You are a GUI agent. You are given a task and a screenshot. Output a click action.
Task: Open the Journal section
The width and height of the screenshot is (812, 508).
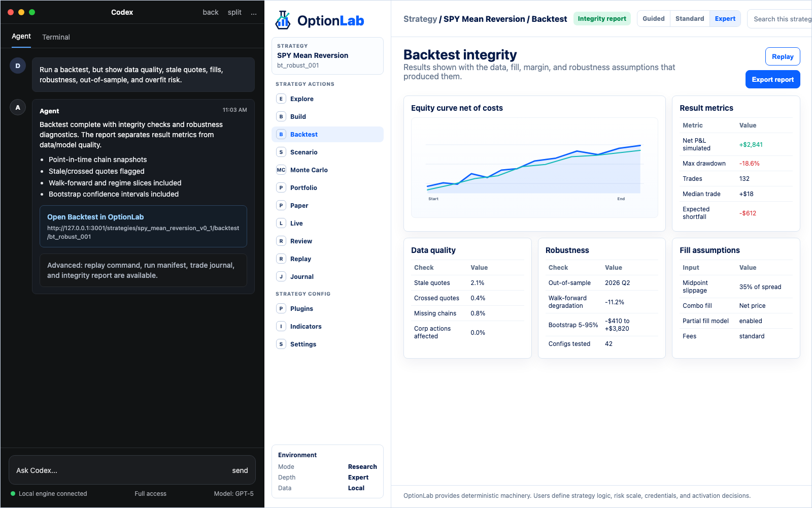tap(327, 276)
